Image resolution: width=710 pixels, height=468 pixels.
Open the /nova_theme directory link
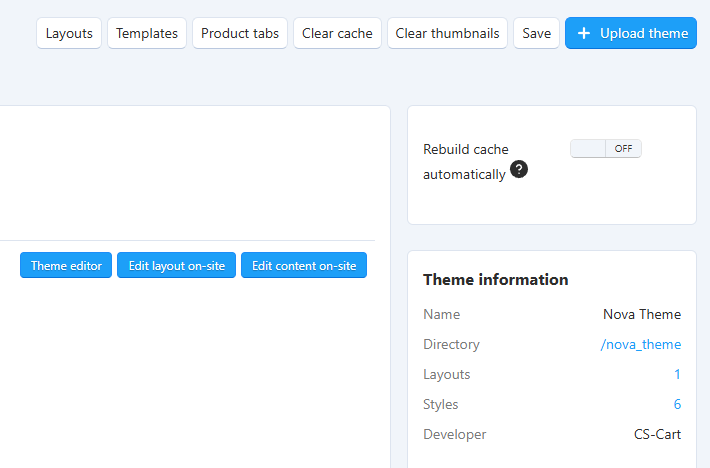point(640,344)
